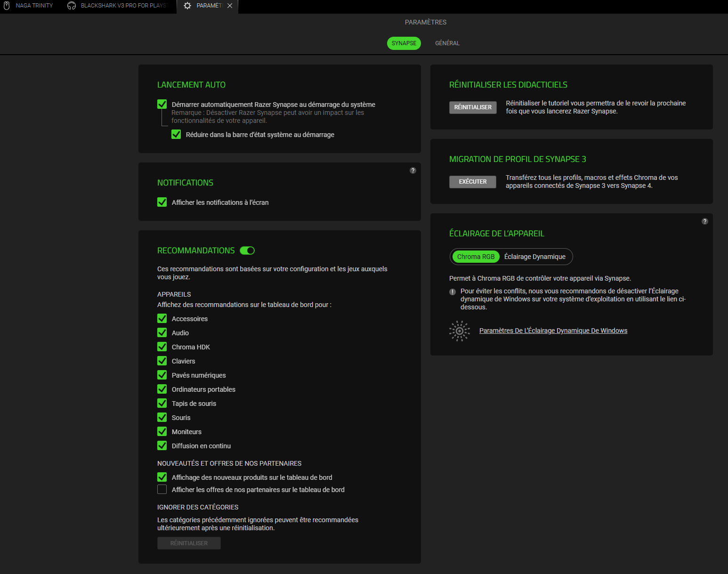
Task: Select the Synapse settings tab
Action: (404, 43)
